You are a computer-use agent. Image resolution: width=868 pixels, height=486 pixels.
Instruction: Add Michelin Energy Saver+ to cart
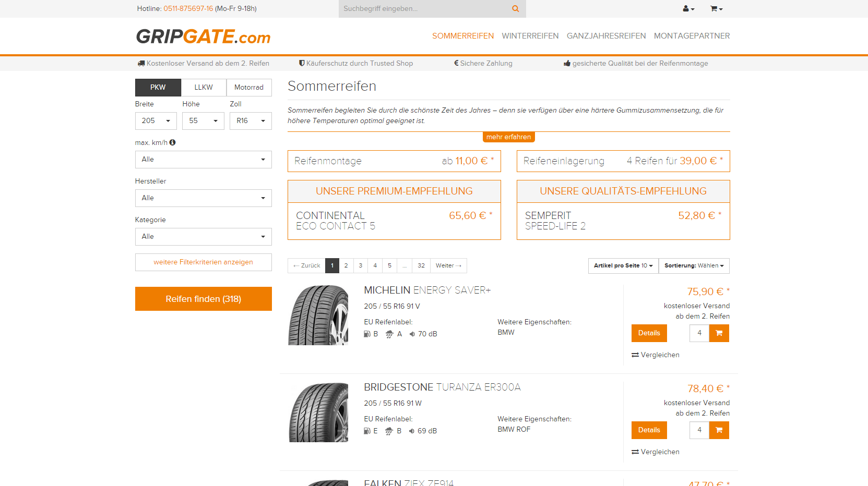click(x=719, y=333)
